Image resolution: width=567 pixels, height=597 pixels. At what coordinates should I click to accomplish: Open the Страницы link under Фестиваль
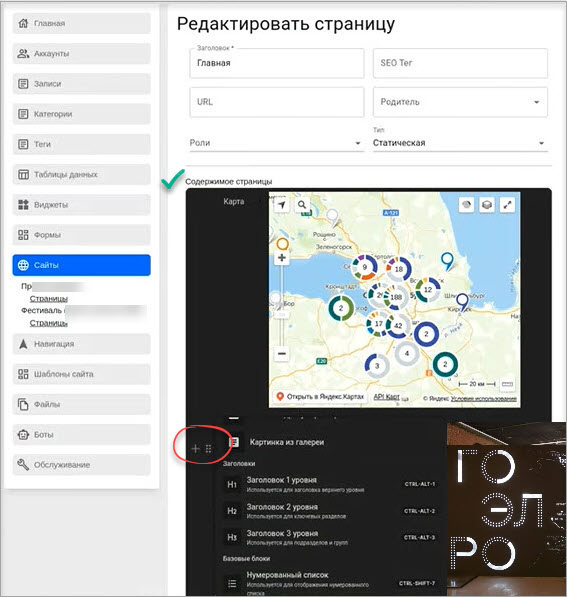coord(49,323)
